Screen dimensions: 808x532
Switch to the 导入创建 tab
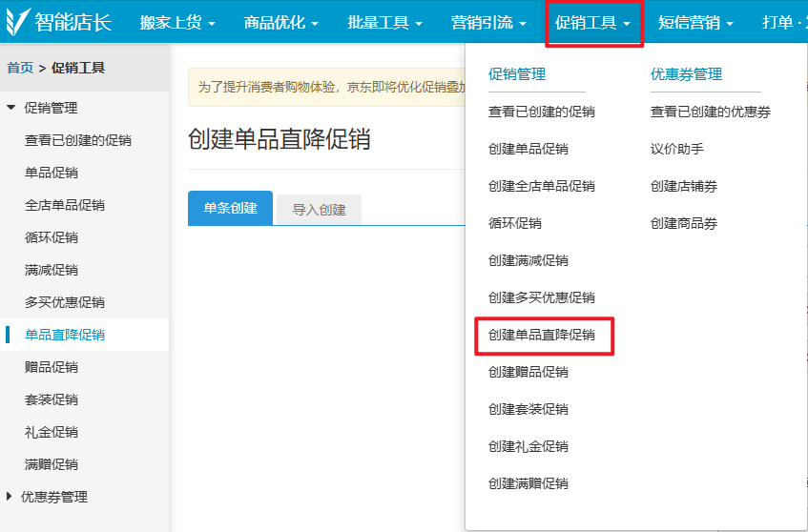pyautogui.click(x=319, y=209)
